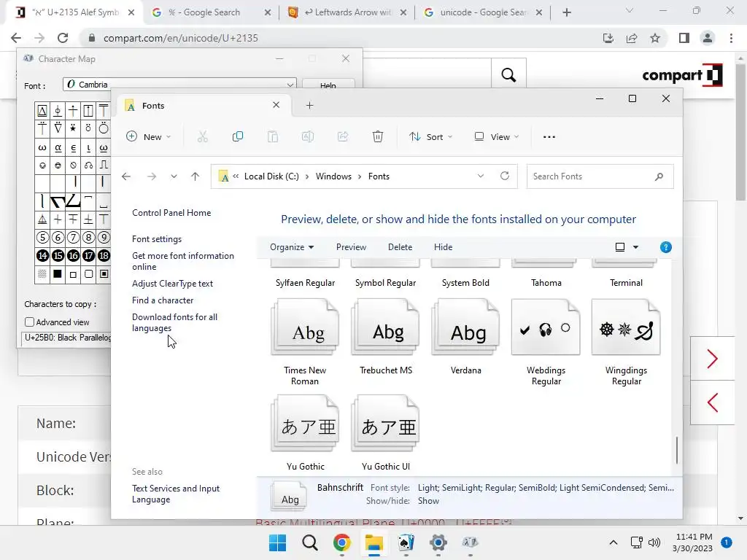Viewport: 747px width, 560px height.
Task: Open Chrome from the taskbar
Action: pyautogui.click(x=341, y=542)
